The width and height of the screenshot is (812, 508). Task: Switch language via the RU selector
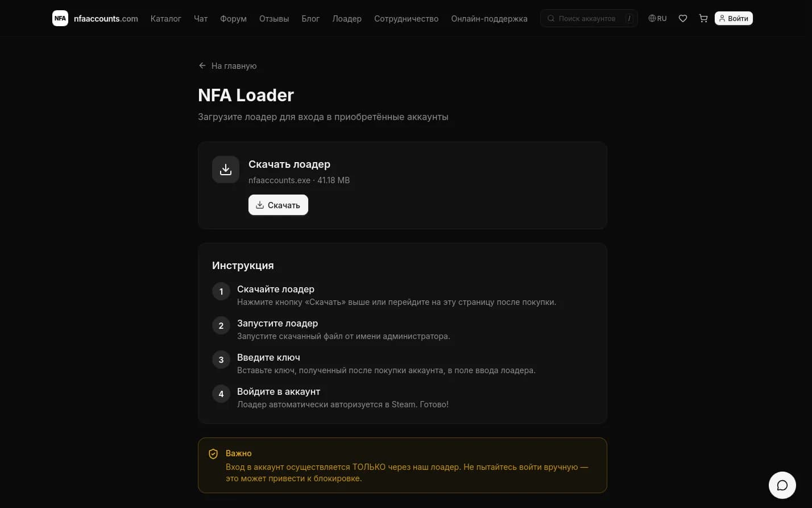(657, 18)
